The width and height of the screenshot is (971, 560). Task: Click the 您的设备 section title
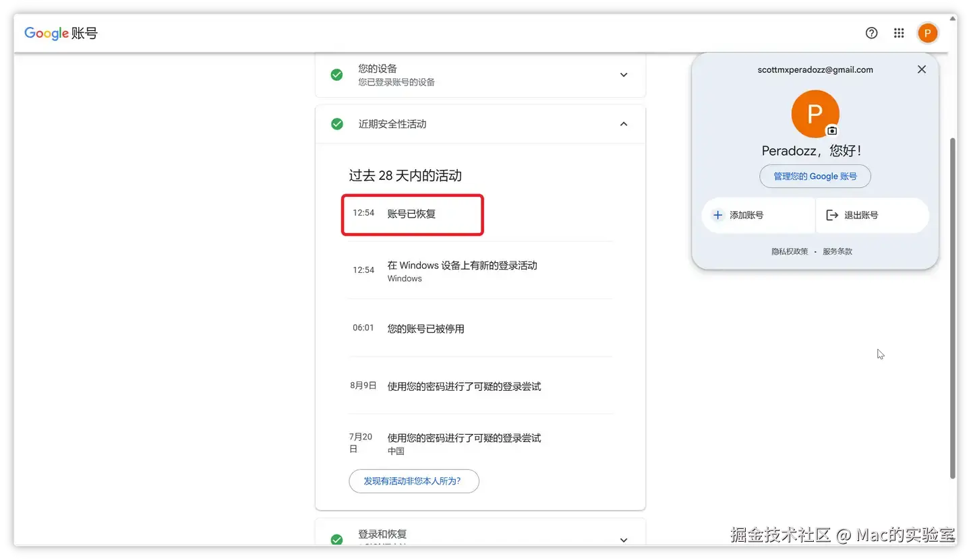point(378,68)
